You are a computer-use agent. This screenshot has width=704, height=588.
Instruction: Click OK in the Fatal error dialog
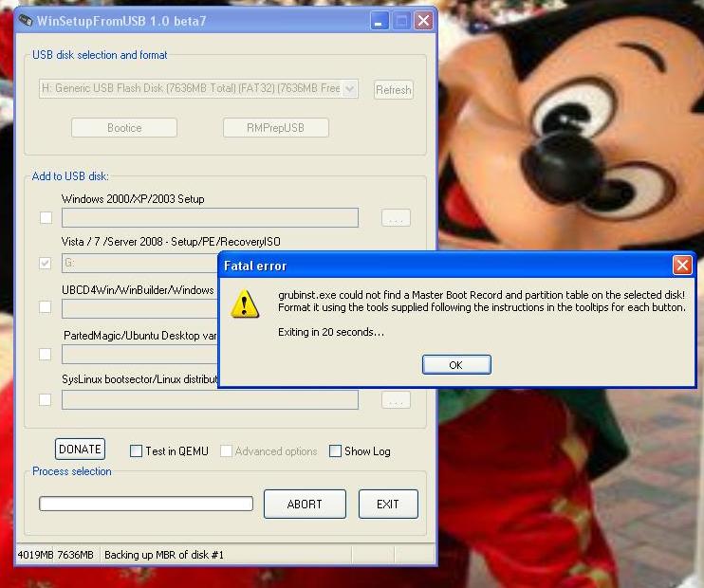456,364
